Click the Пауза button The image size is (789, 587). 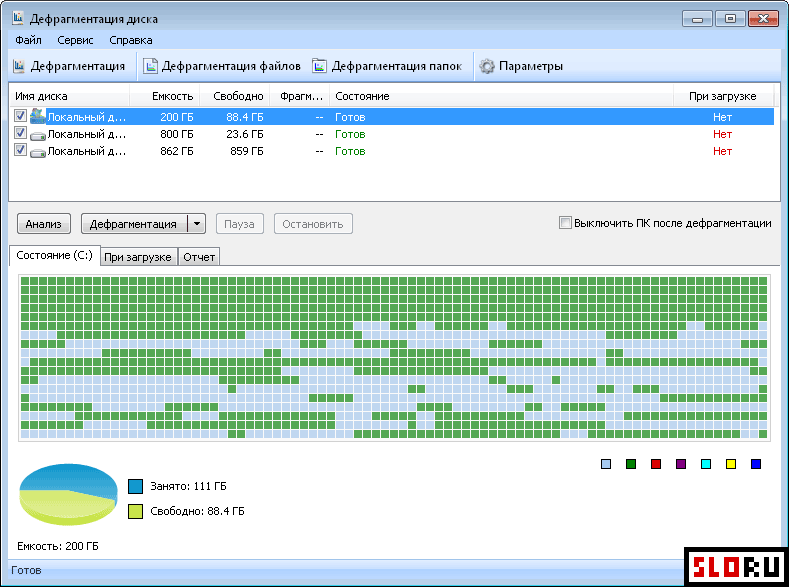(x=240, y=224)
